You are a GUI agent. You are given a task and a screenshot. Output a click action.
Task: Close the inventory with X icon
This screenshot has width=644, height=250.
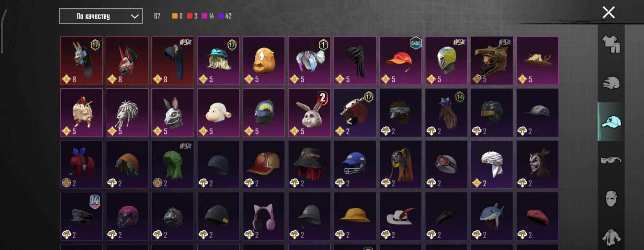pos(608,12)
